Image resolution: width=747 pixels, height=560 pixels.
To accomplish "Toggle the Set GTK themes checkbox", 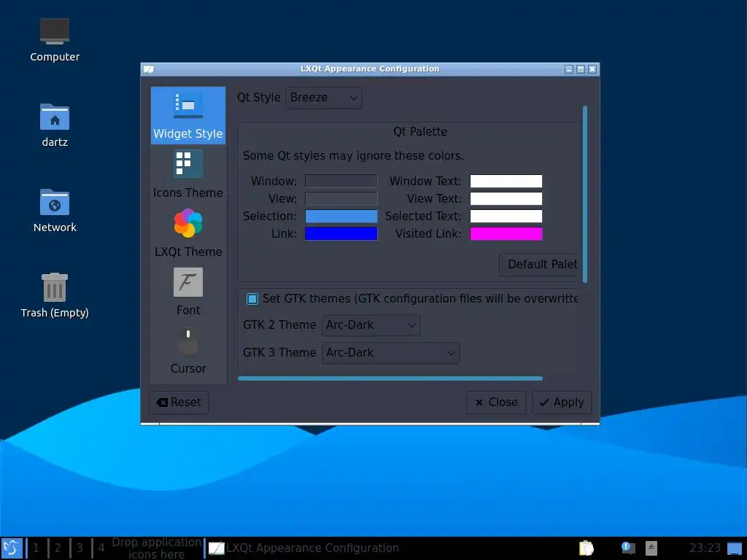I will (x=252, y=298).
